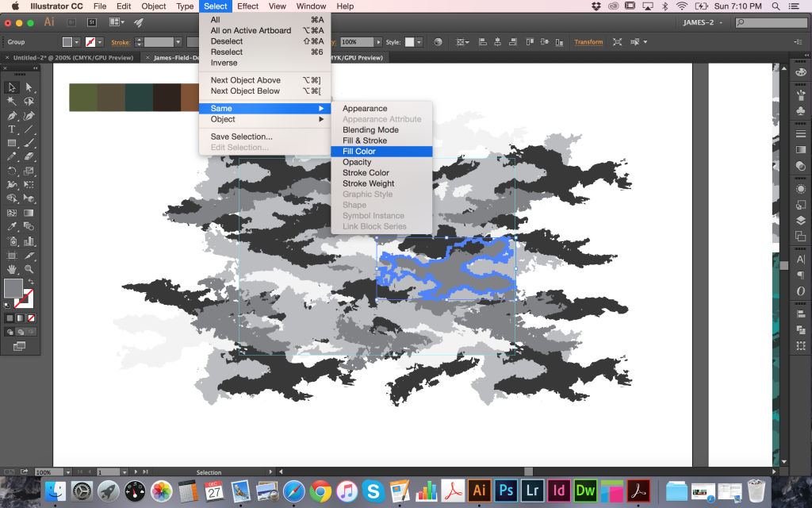This screenshot has height=508, width=812.
Task: Expand the Style dropdown in the control bar
Action: click(x=419, y=41)
